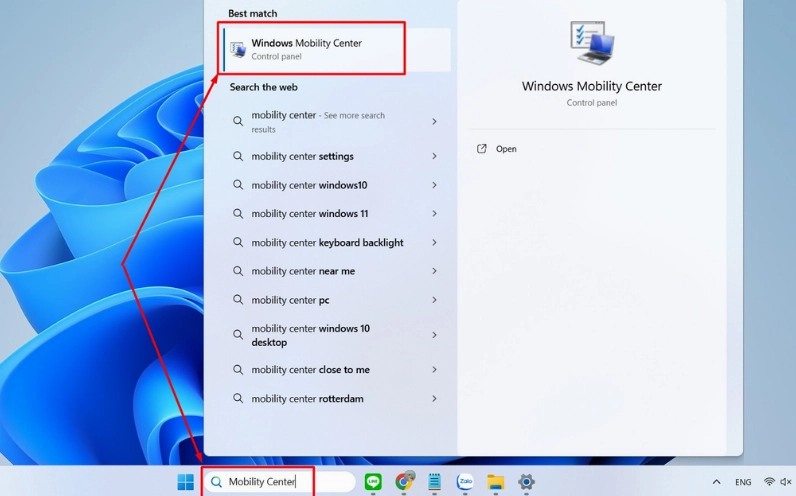796x496 pixels.
Task: Click the Open external-link icon
Action: tap(481, 149)
